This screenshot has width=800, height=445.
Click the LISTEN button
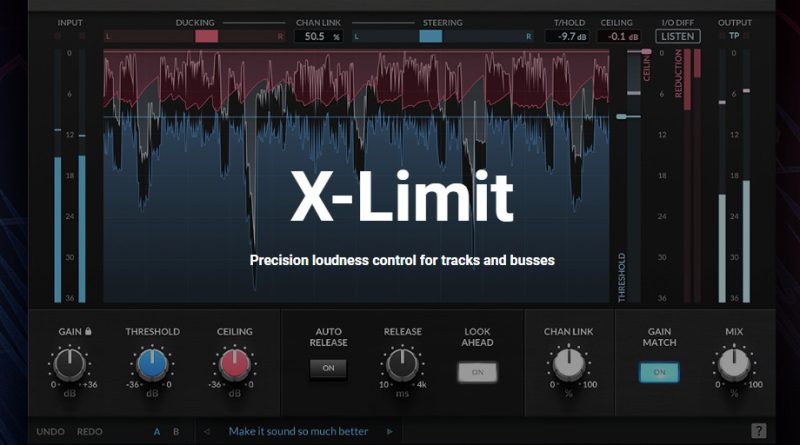(678, 36)
